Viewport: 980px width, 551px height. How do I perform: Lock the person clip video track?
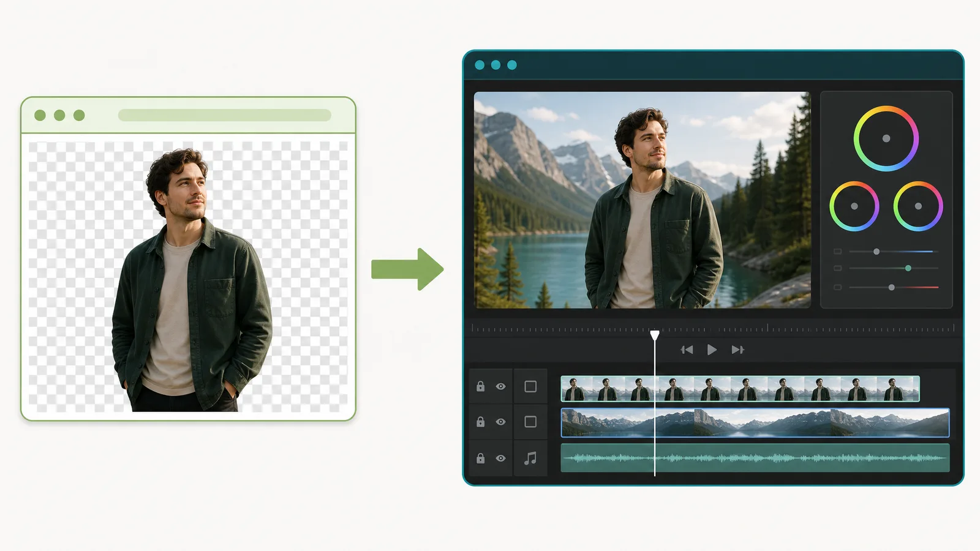coord(481,386)
